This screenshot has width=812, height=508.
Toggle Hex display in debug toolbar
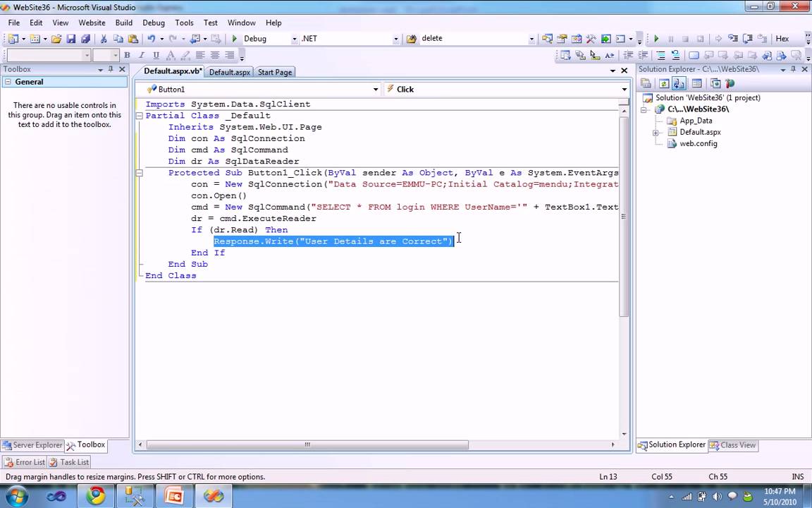[782, 39]
